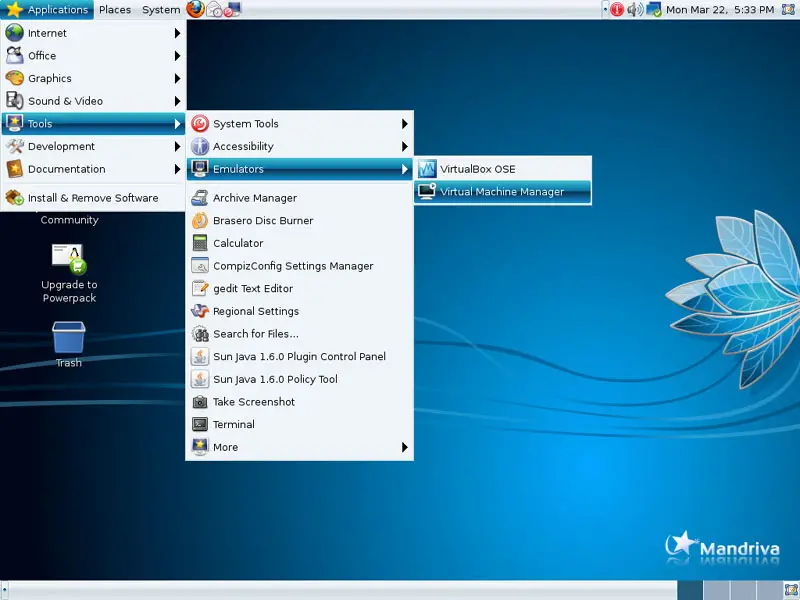800x600 pixels.
Task: Select the Emulators menu entry
Action: [x=299, y=169]
